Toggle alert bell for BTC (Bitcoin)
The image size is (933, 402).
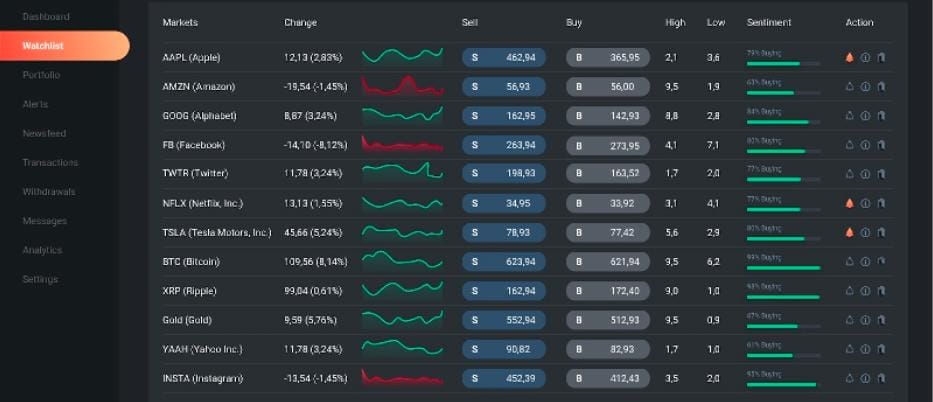click(850, 262)
